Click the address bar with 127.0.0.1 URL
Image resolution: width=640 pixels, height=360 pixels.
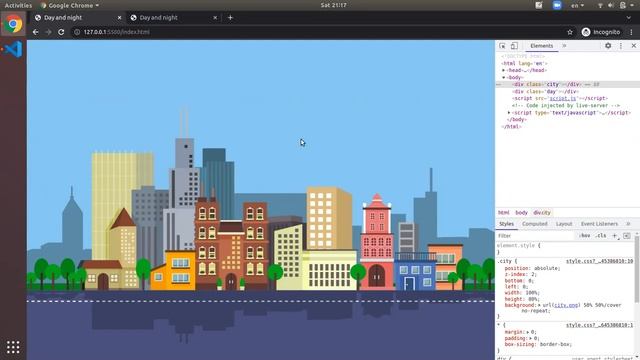pos(318,32)
